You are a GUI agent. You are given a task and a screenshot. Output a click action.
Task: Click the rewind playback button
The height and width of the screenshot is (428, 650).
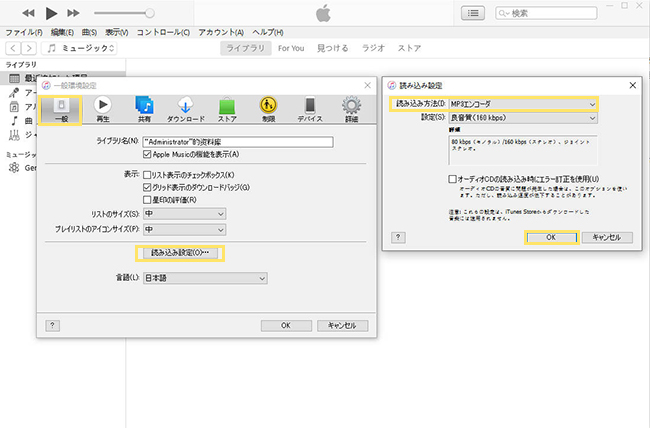(28, 13)
